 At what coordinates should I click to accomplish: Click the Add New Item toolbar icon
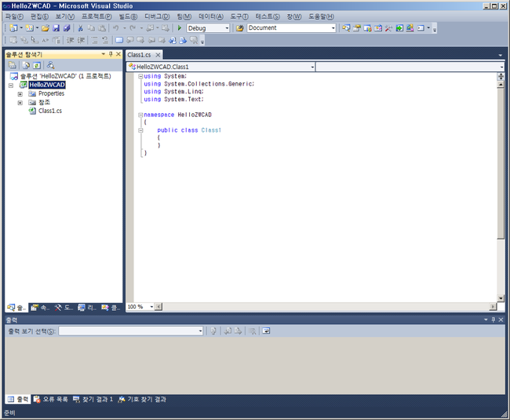click(30, 28)
